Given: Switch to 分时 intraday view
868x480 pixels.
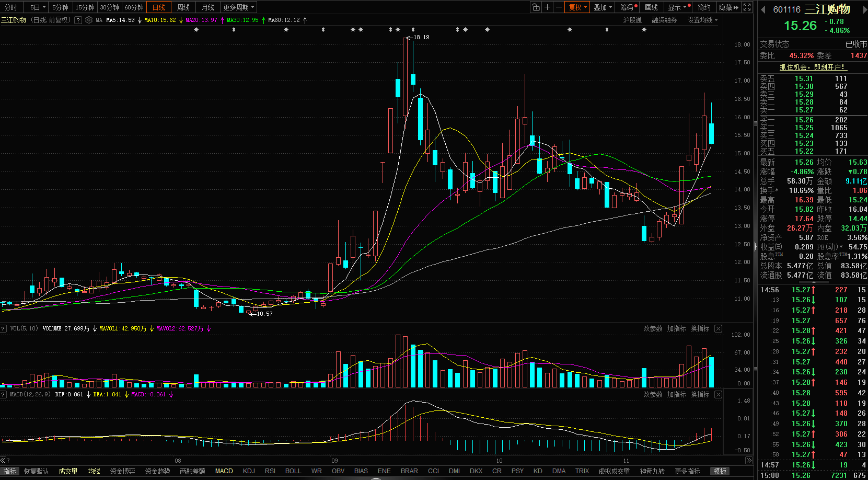Looking at the screenshot, I should pos(11,7).
